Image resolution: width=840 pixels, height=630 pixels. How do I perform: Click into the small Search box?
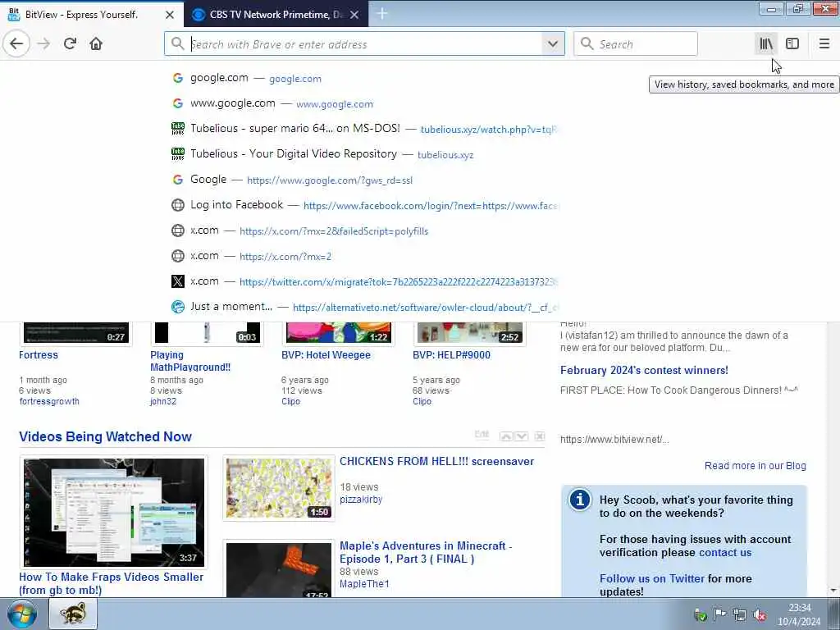click(x=636, y=44)
